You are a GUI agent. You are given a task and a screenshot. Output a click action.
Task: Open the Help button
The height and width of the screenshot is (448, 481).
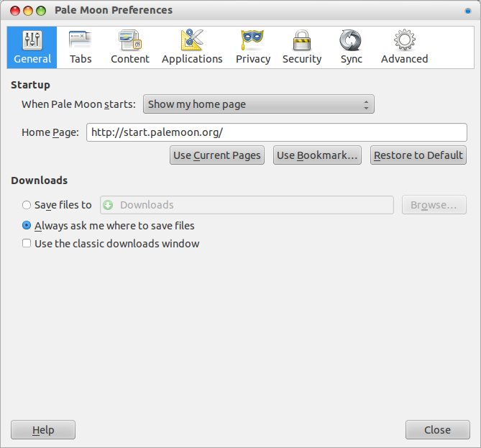click(43, 429)
